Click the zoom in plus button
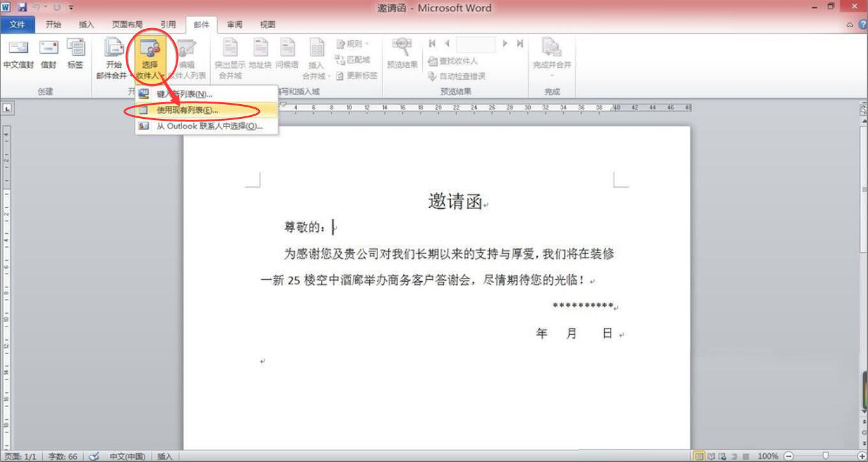Image resolution: width=868 pixels, height=462 pixels. point(862,456)
